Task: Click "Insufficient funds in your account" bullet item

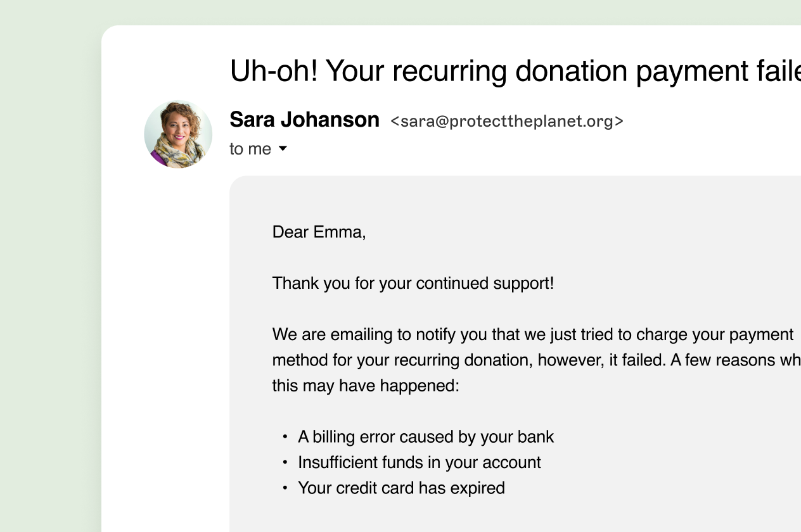Action: coord(419,462)
